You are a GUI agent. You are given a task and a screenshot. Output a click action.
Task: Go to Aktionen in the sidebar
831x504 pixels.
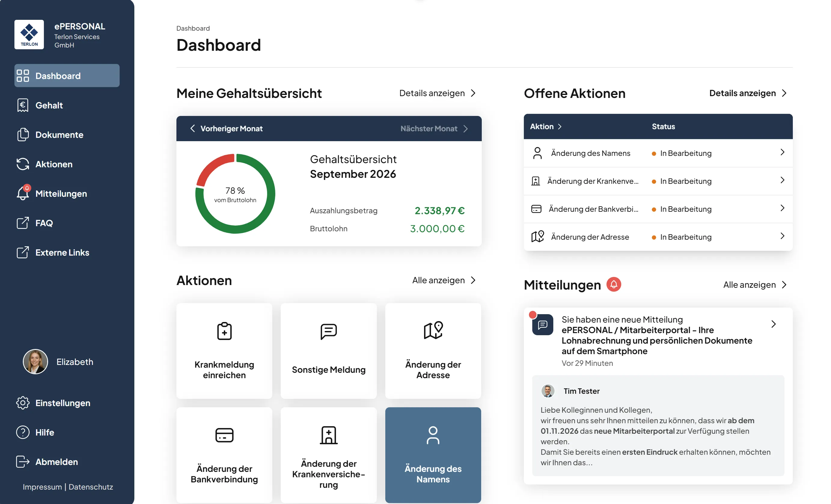pyautogui.click(x=67, y=164)
